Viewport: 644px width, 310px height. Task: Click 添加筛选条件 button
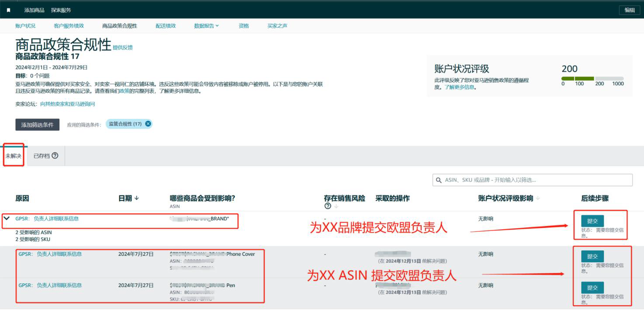37,125
